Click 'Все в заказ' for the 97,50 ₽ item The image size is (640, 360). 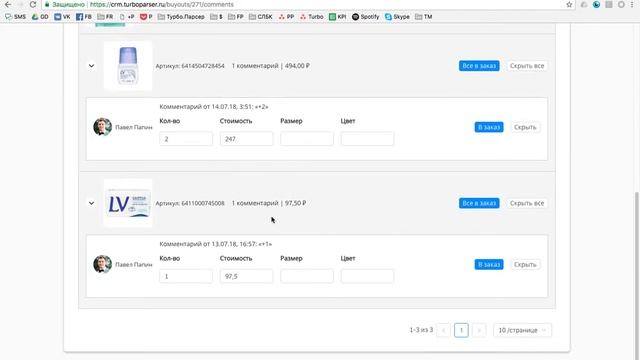[479, 203]
